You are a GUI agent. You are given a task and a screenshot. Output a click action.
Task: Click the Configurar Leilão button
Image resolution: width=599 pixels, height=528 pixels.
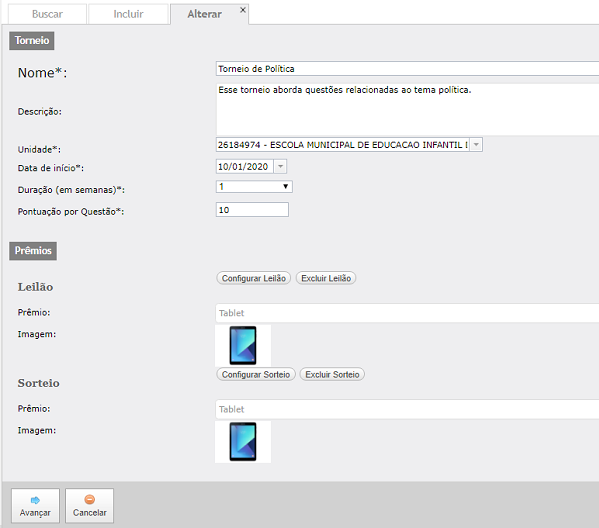tap(254, 278)
